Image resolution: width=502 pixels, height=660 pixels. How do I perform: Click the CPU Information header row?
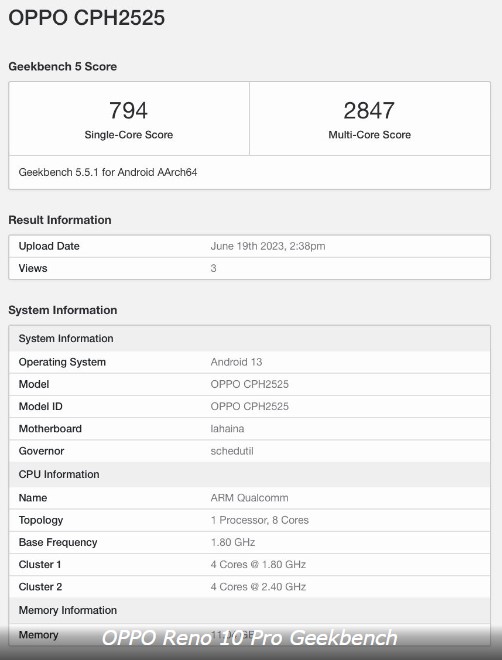(x=250, y=474)
